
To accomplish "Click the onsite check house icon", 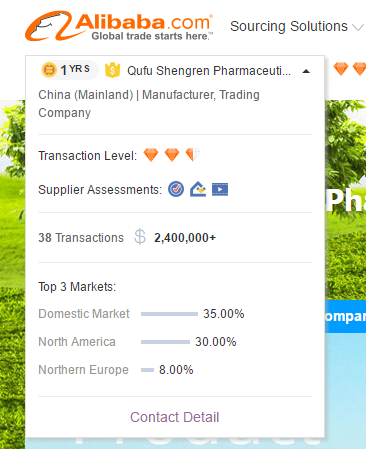I will (x=198, y=189).
